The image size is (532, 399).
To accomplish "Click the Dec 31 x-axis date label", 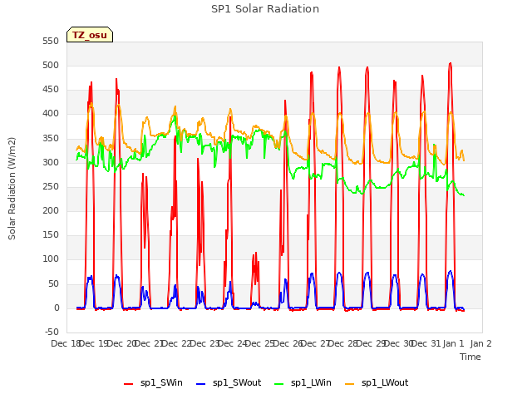I will pos(426,343).
